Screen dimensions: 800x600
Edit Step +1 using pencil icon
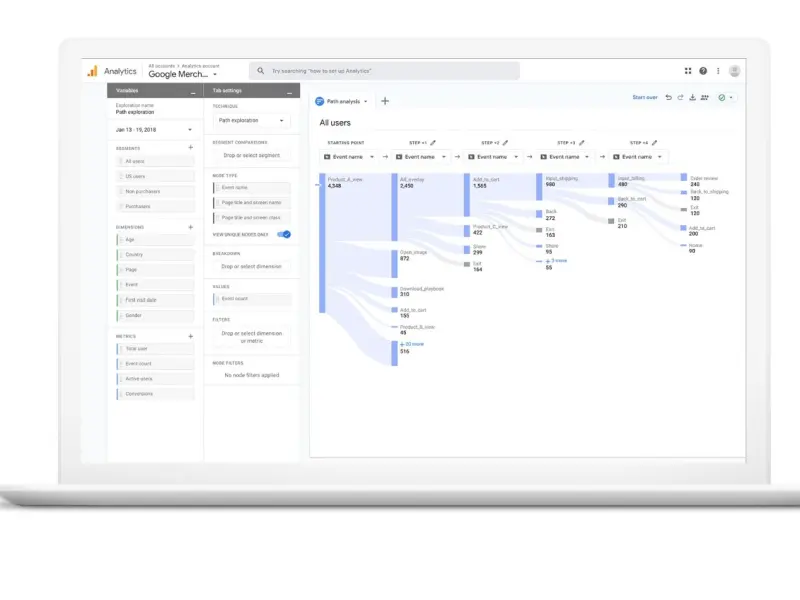(433, 143)
